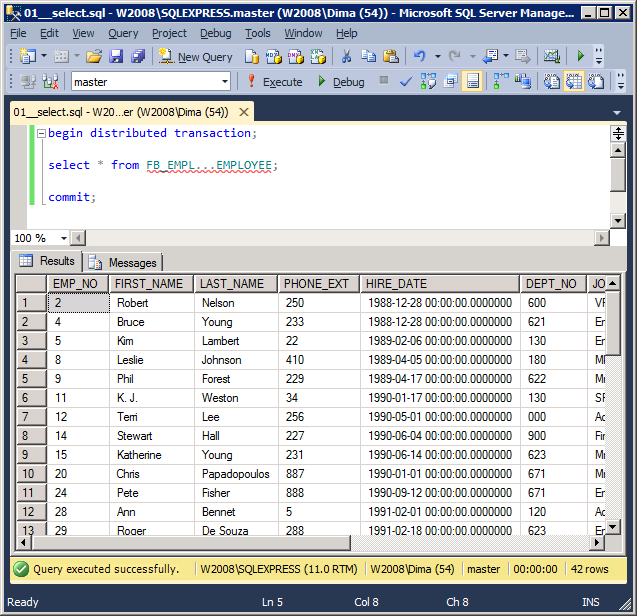Click the editor vertical scrollbar thumb

pyautogui.click(x=618, y=175)
